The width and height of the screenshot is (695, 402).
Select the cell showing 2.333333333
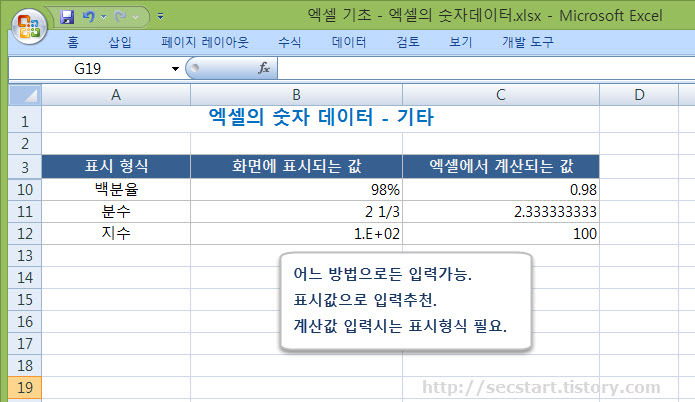point(501,212)
